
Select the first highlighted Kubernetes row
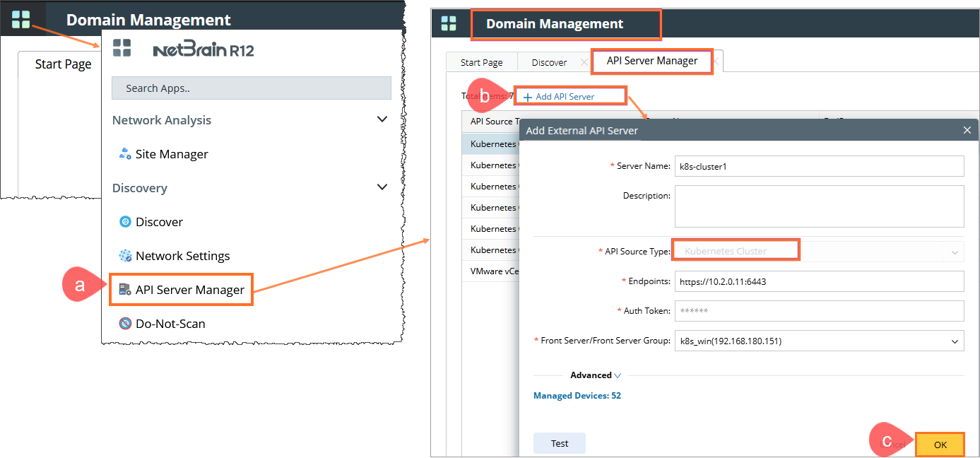coord(491,144)
